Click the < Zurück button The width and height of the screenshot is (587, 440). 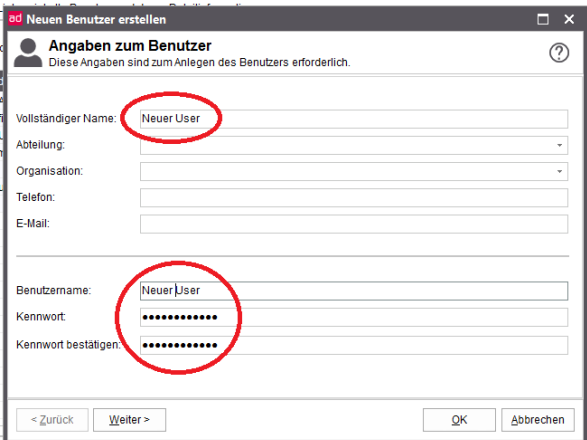coord(52,420)
